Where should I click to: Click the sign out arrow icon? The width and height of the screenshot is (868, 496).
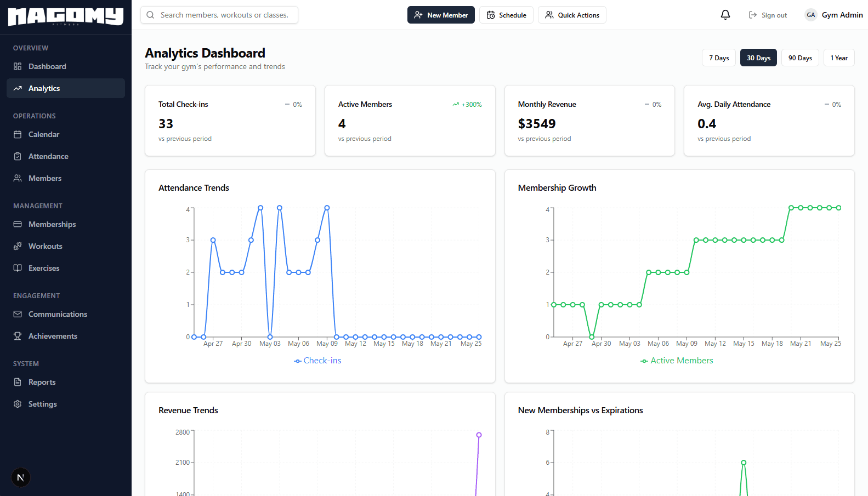753,15
